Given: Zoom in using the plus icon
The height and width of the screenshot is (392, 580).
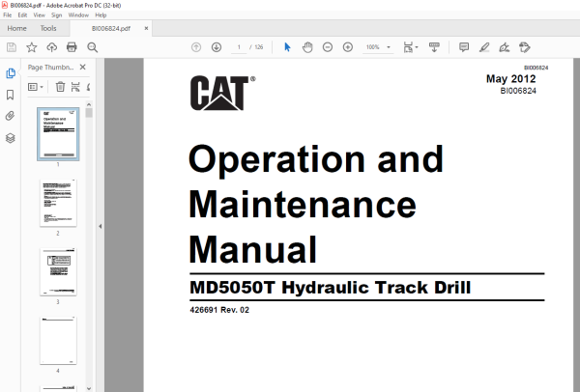Looking at the screenshot, I should coord(348,47).
